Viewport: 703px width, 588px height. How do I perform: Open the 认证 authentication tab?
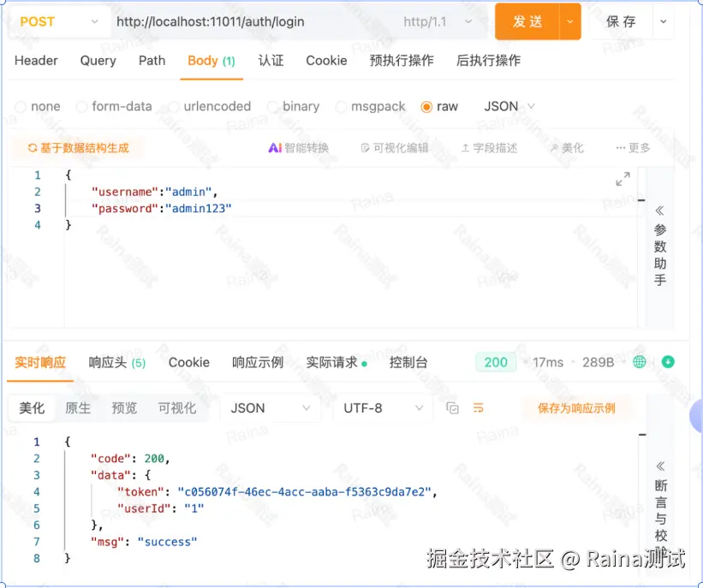point(271,61)
